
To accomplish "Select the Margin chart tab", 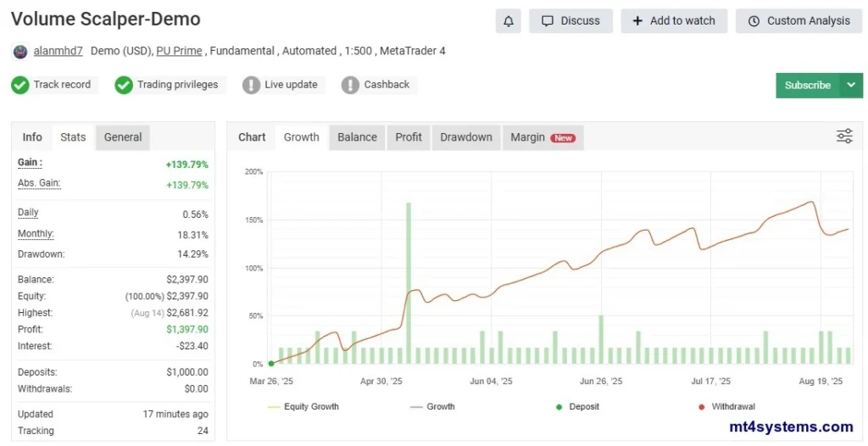I will 543,137.
